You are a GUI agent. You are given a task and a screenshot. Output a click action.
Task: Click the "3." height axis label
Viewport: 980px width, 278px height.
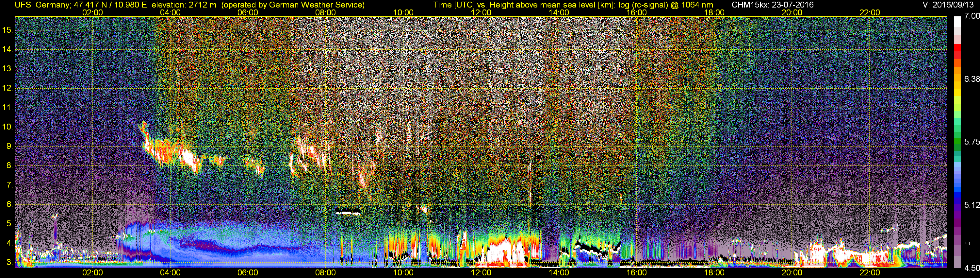coord(9,262)
